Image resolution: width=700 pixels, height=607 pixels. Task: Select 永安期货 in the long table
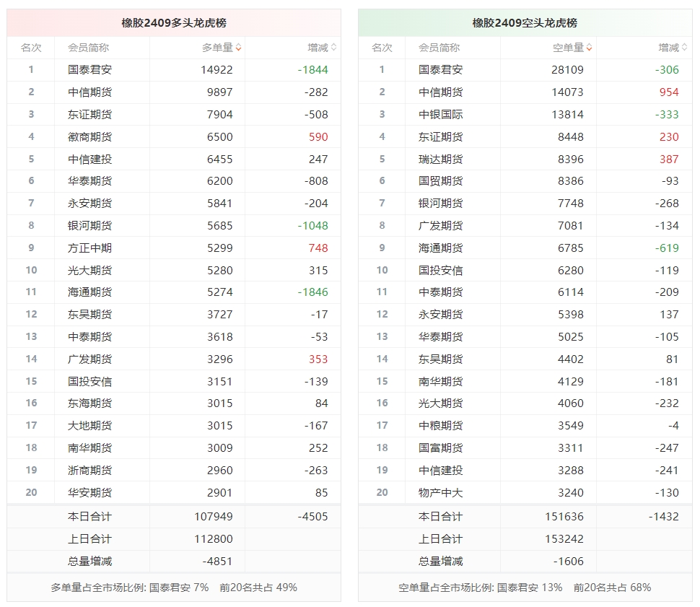click(x=89, y=204)
